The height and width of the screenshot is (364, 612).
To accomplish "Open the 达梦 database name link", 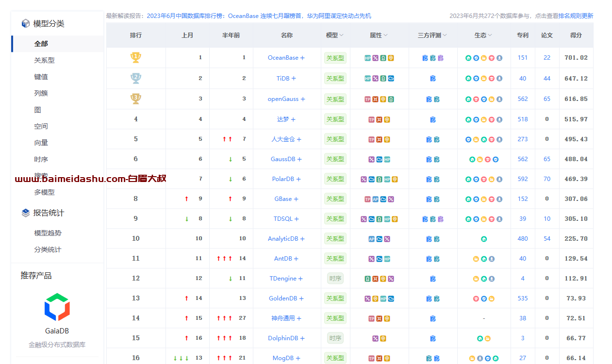I will click(282, 119).
